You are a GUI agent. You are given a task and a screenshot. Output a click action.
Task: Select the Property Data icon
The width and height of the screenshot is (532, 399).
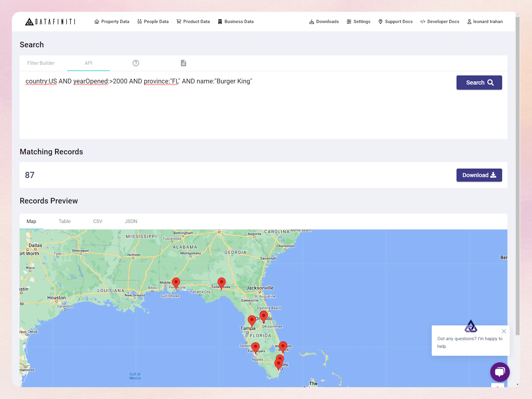click(x=97, y=21)
